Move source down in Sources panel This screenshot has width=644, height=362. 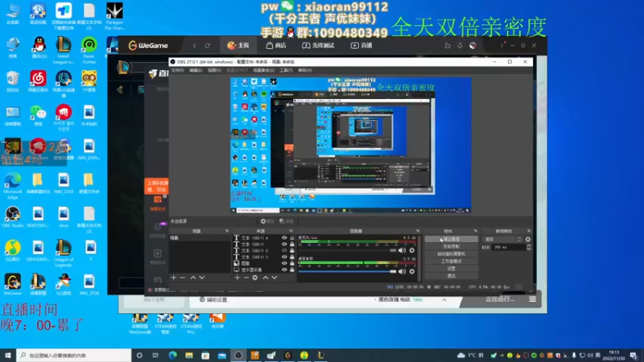[x=275, y=278]
